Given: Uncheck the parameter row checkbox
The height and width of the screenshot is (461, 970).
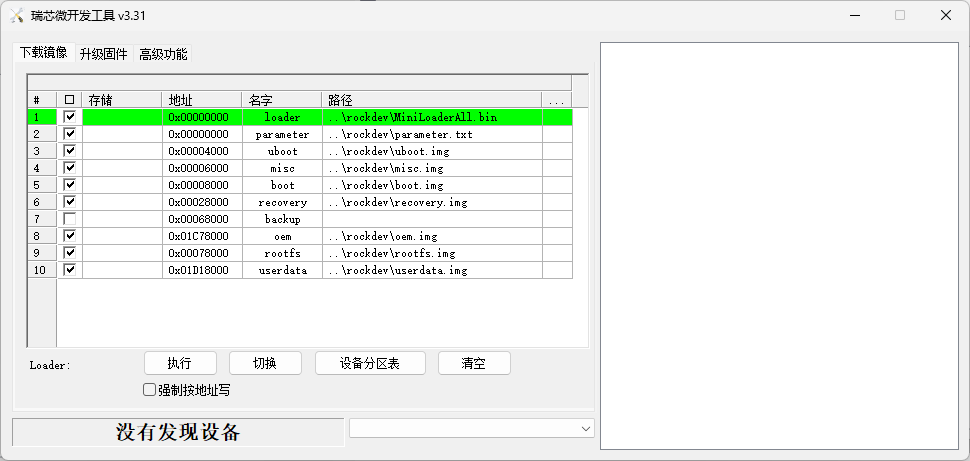Looking at the screenshot, I should [x=70, y=134].
